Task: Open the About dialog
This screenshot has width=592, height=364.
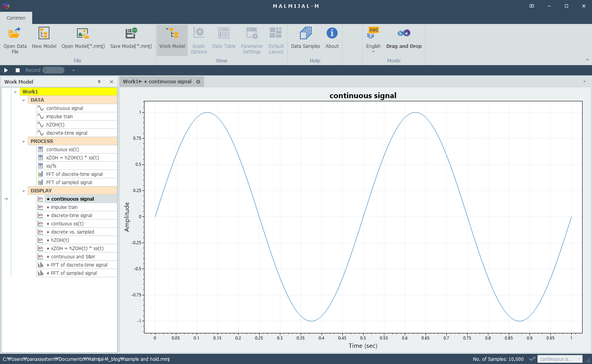Action: click(332, 38)
